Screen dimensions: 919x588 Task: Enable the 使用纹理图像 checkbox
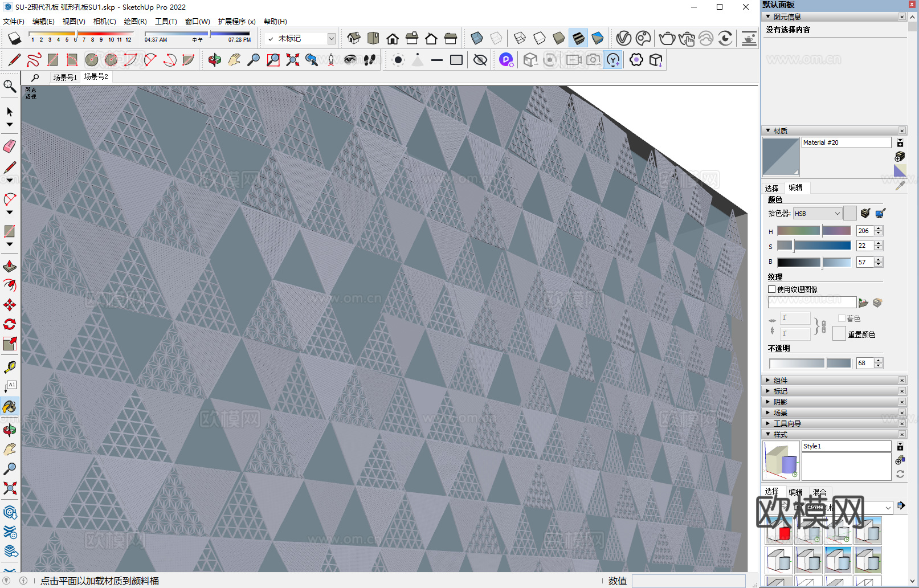tap(772, 289)
